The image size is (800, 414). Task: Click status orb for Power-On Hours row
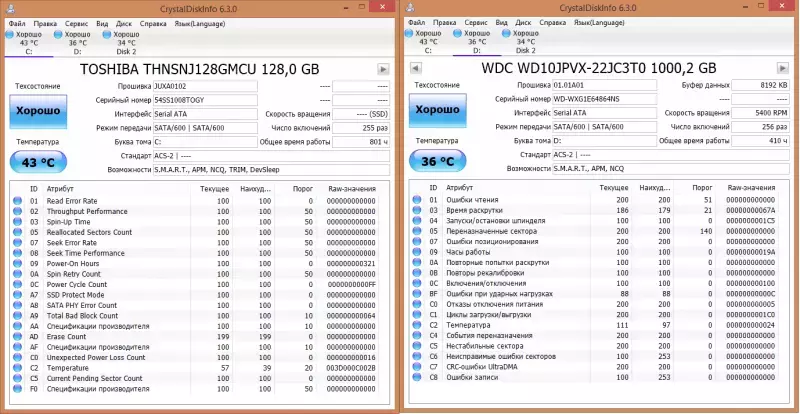(x=18, y=263)
